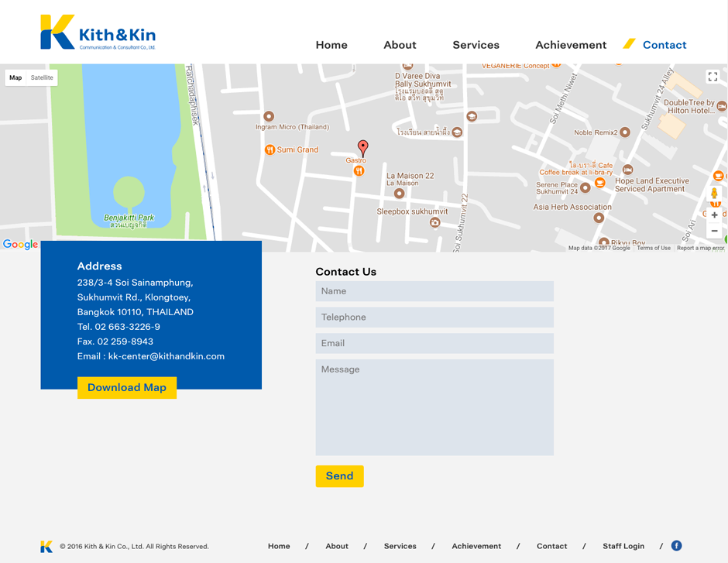728x563 pixels.
Task: Open Home link in footer
Action: pyautogui.click(x=279, y=546)
